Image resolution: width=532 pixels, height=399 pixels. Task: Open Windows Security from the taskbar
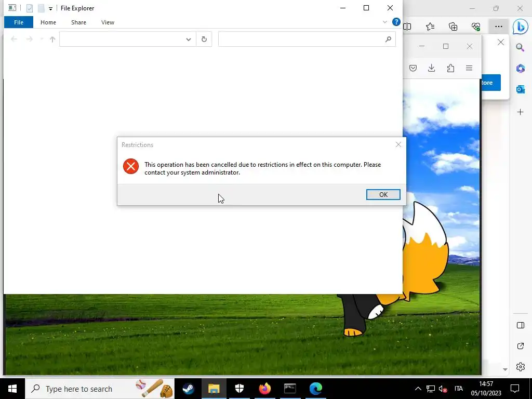(x=239, y=389)
